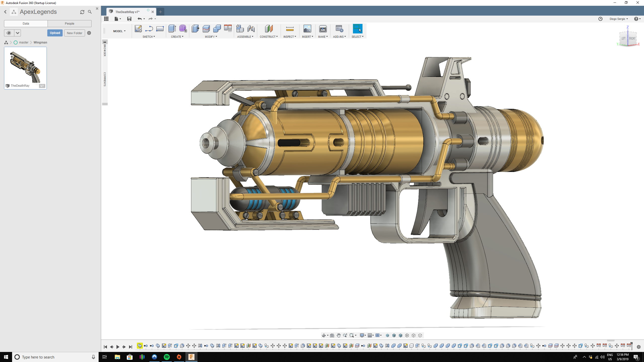Expand the MODIFY menu
This screenshot has width=644, height=362.
211,37
